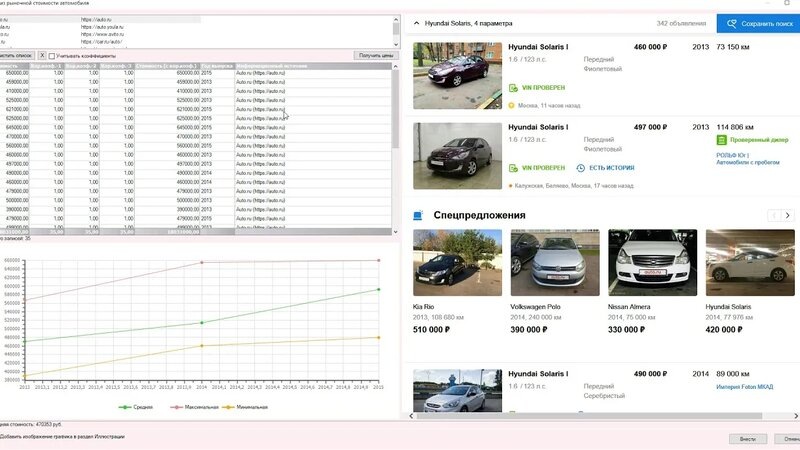Image resolution: width=800 pixels, height=450 pixels.
Task: Open Hyundai Solaris I listing priced 460 000 ₽
Action: pos(538,47)
